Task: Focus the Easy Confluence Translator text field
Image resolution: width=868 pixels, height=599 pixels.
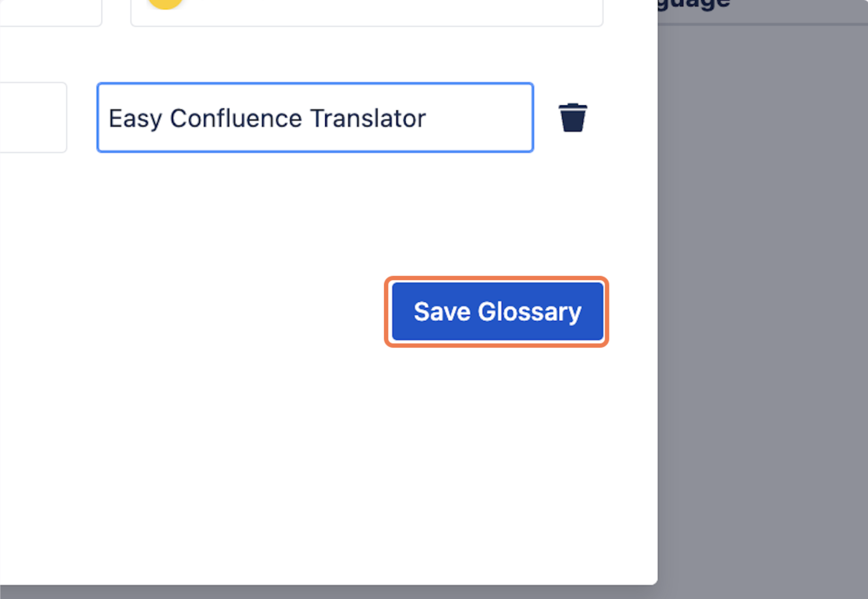Action: (315, 118)
